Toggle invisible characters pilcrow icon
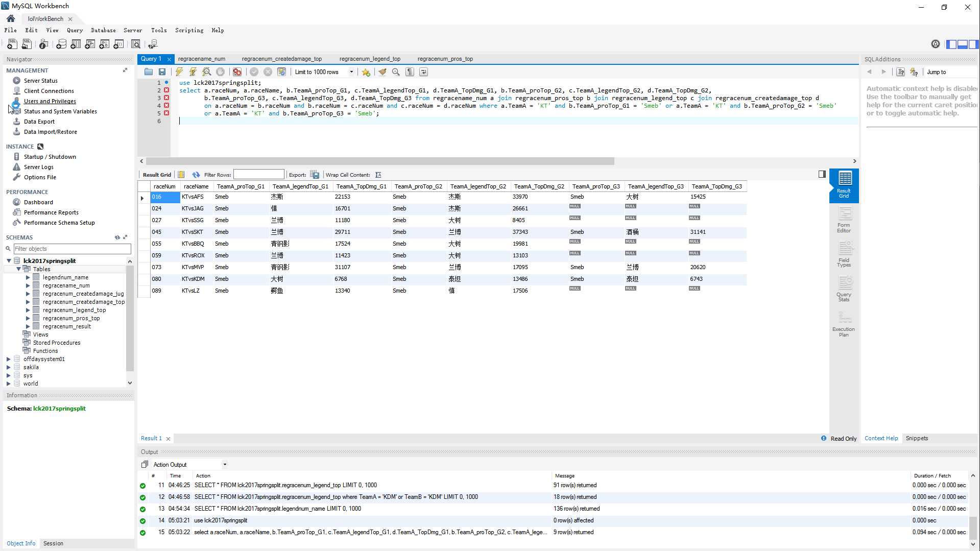Screen dimensions: 980x551 tap(410, 72)
